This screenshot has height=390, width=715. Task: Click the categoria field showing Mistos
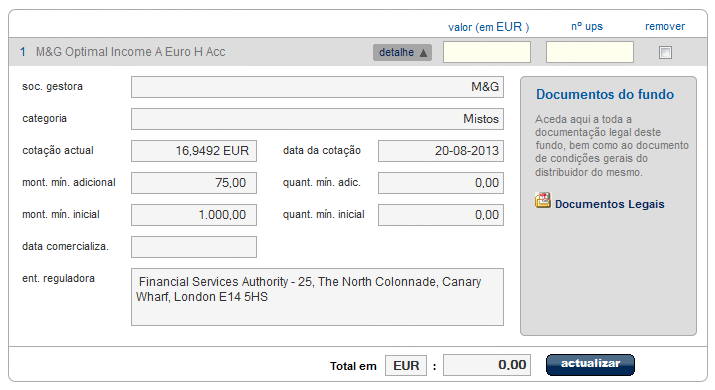317,119
